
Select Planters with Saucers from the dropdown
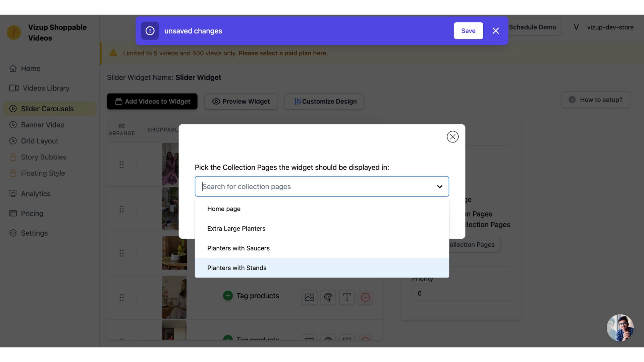coord(238,248)
